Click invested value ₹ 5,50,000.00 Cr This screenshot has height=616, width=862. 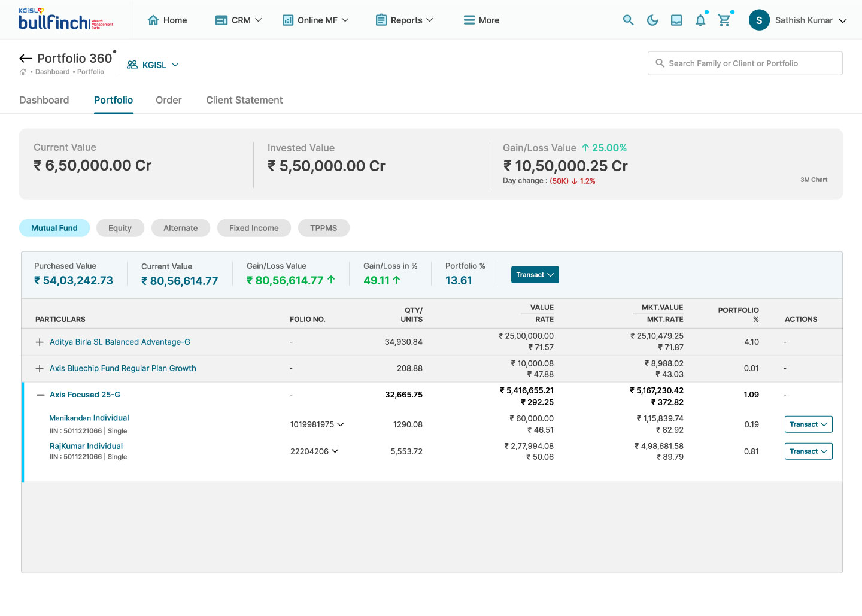click(x=326, y=166)
